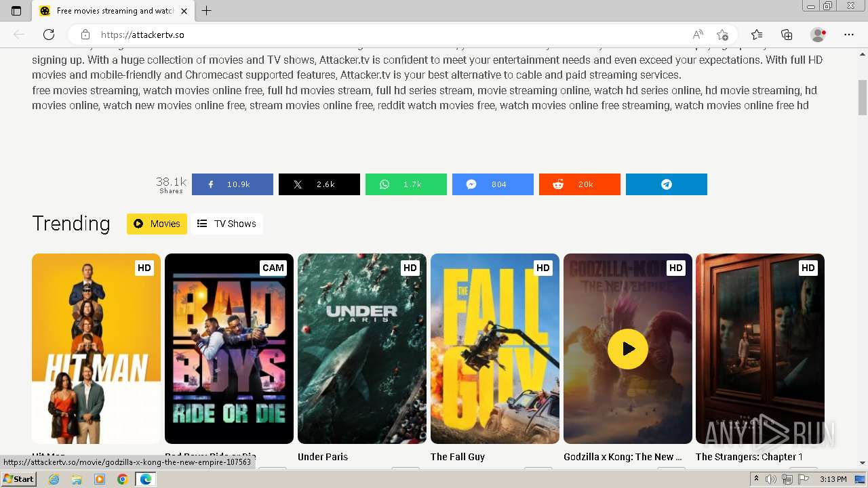Screen dimensions: 868x488
Task: Show hidden tray icons arrow
Action: pos(756,479)
